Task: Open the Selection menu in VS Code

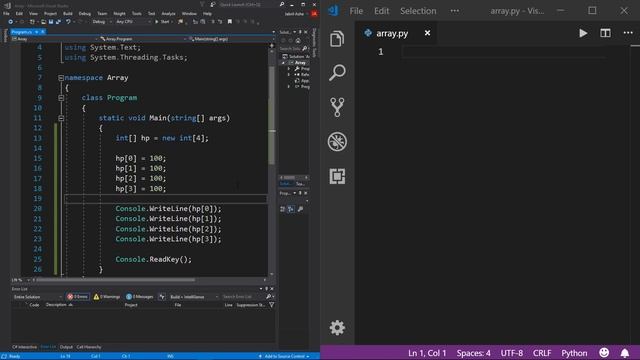Action: coord(418,11)
